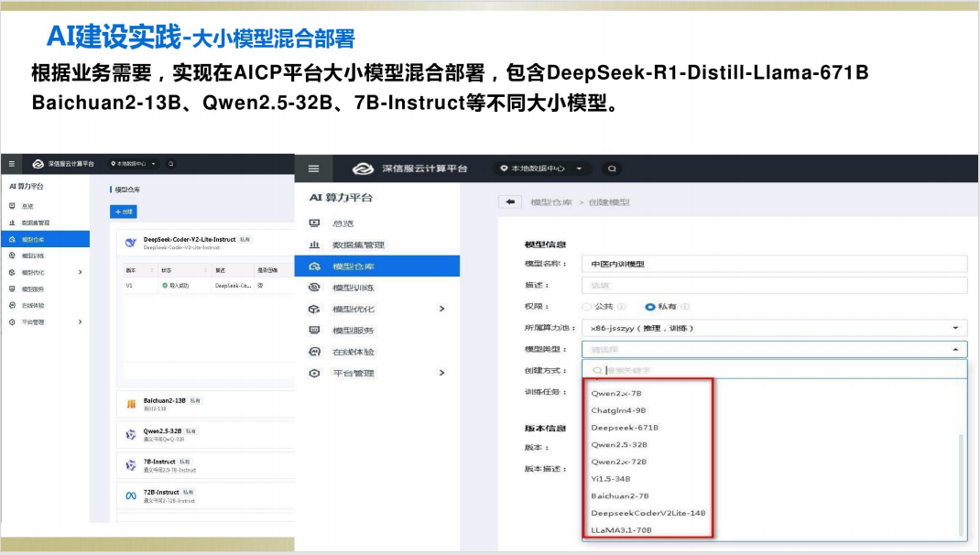The height and width of the screenshot is (555, 980).
Task: Click search icon in large right window header
Action: click(x=612, y=169)
